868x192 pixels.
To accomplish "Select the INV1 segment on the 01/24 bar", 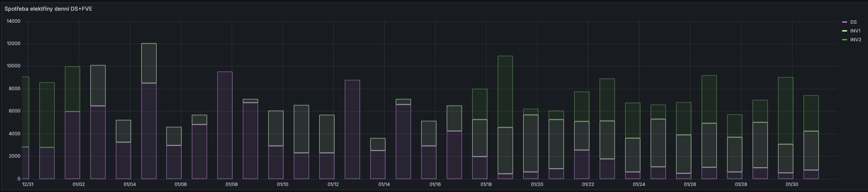I will (633, 155).
